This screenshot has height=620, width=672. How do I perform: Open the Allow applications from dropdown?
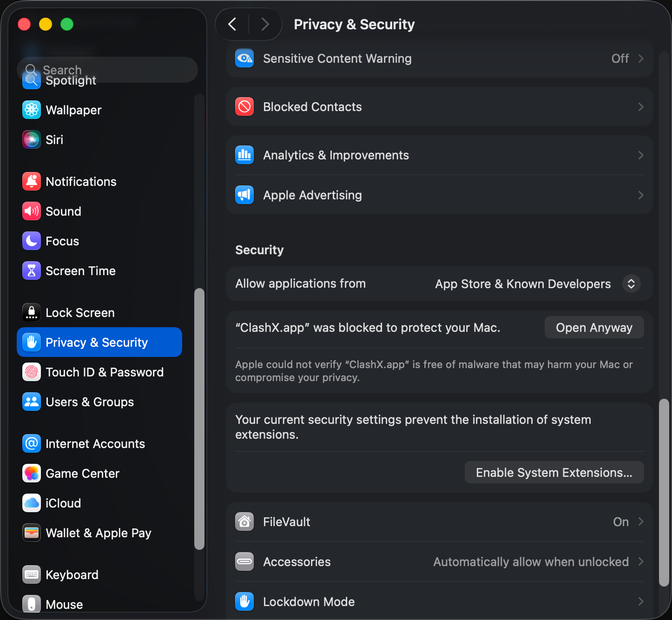click(631, 284)
